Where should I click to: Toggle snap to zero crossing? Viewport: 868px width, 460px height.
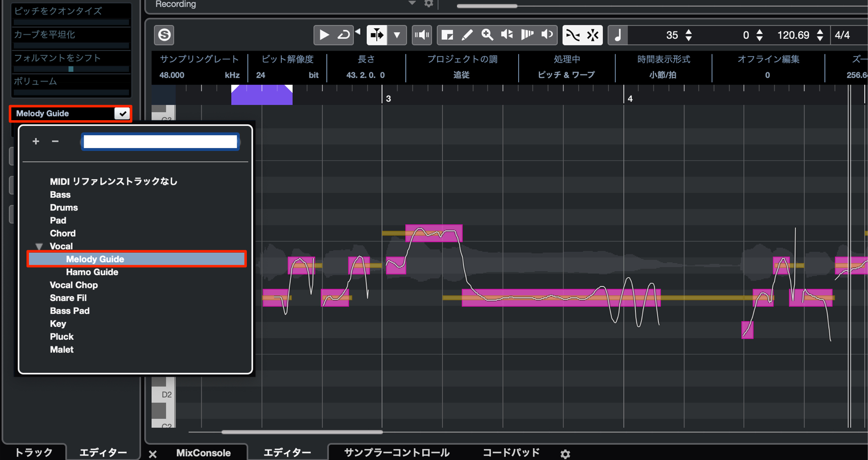[x=573, y=35]
